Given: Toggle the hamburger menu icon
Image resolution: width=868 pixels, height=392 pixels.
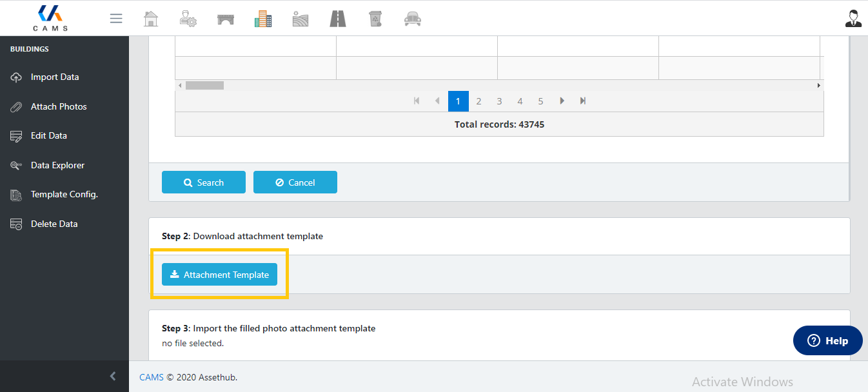Looking at the screenshot, I should pyautogui.click(x=116, y=19).
